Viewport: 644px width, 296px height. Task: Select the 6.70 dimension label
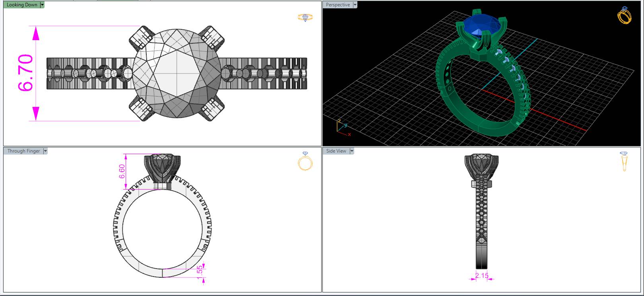point(25,73)
